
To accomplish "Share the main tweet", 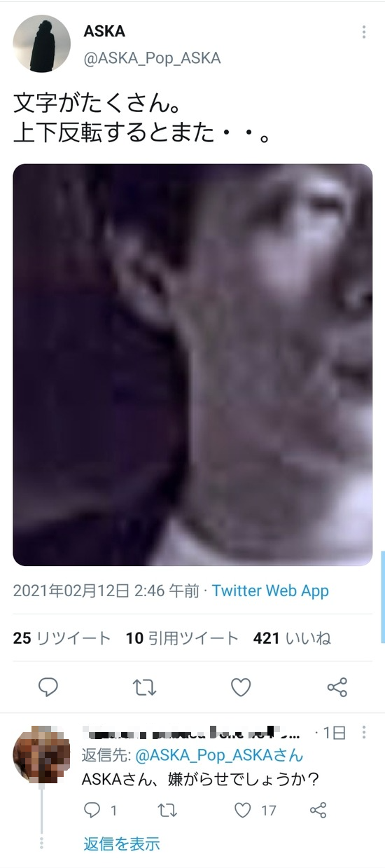I will pos(337,687).
